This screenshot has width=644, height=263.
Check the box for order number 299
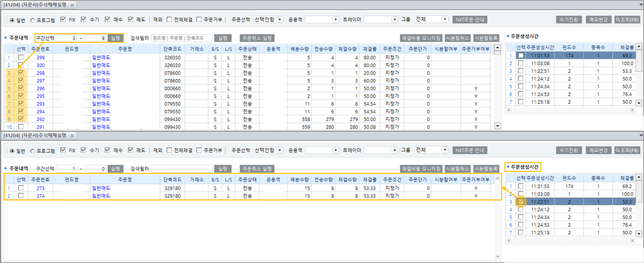21,58
